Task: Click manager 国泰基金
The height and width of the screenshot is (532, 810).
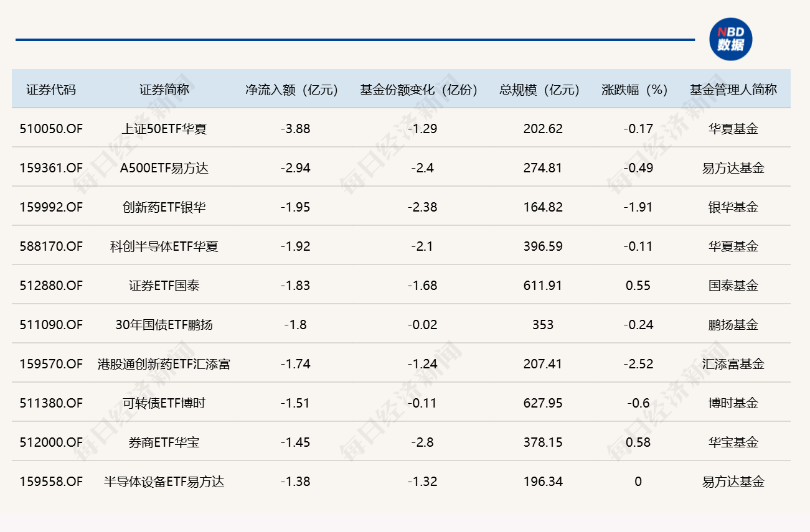Action: tap(733, 286)
